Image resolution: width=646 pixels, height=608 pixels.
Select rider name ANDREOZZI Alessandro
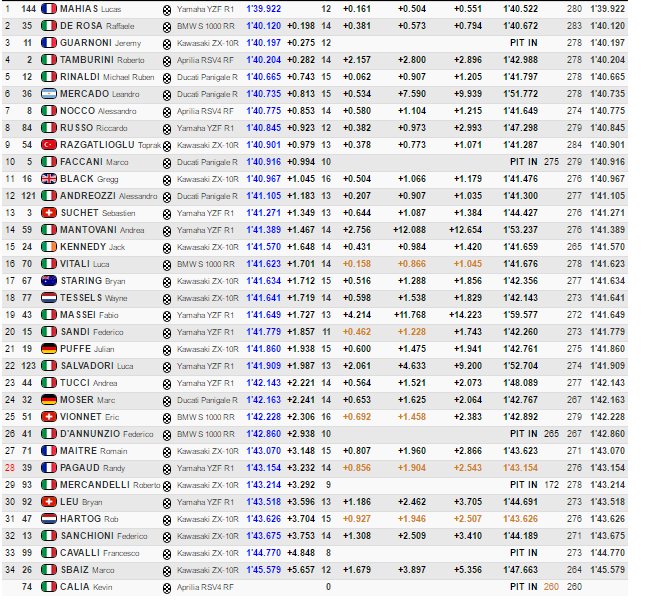pyautogui.click(x=109, y=196)
